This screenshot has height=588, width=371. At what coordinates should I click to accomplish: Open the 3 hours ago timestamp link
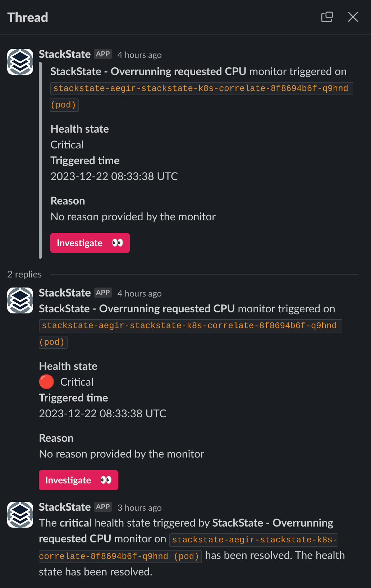click(x=139, y=508)
